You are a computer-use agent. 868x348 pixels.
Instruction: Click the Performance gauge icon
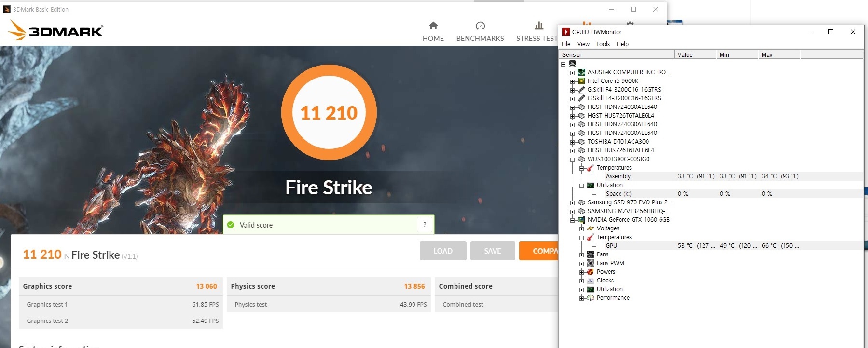click(591, 298)
